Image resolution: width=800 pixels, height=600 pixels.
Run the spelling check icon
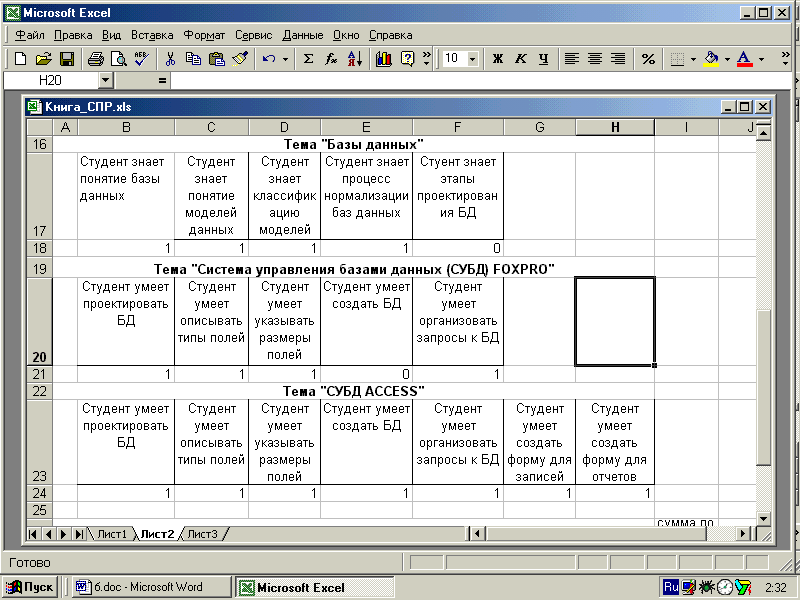(142, 59)
